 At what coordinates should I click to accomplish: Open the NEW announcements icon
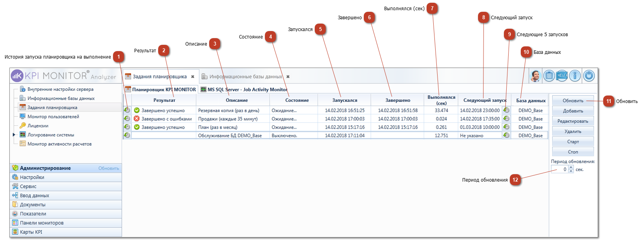(x=562, y=76)
